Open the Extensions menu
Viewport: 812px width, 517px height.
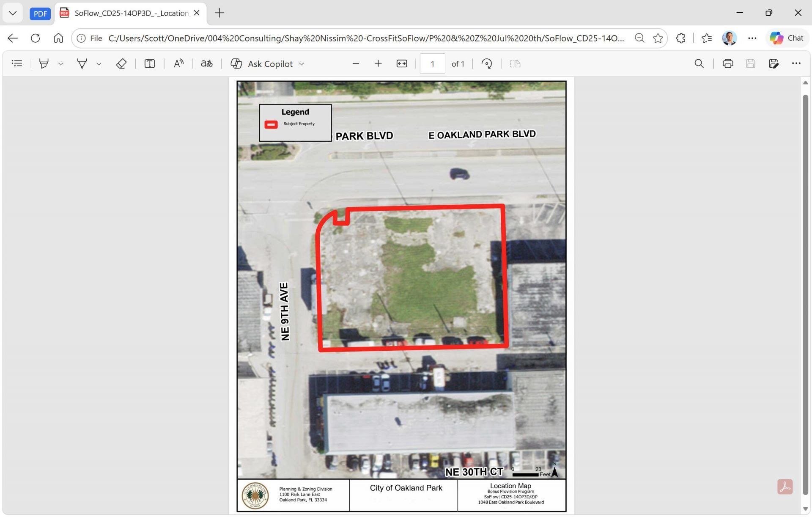point(681,38)
